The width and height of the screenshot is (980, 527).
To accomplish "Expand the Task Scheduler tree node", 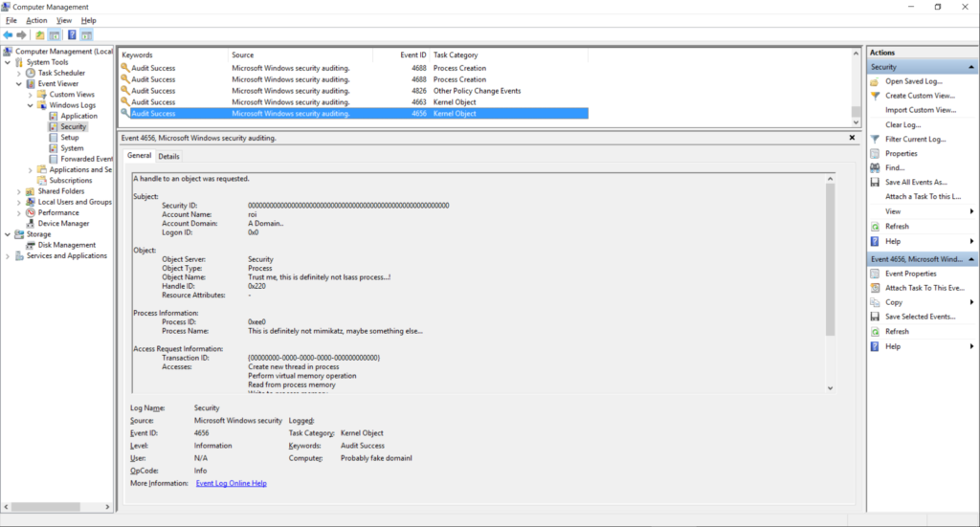I will 19,73.
